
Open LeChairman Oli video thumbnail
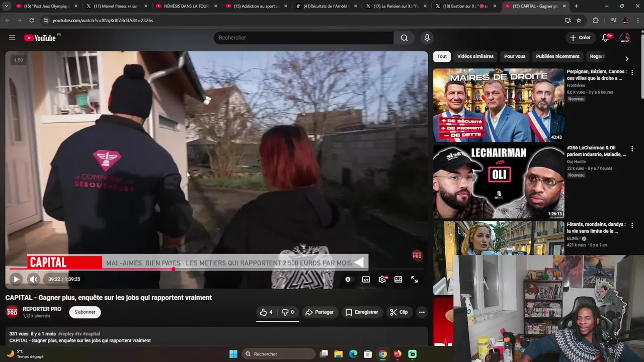[x=499, y=182]
